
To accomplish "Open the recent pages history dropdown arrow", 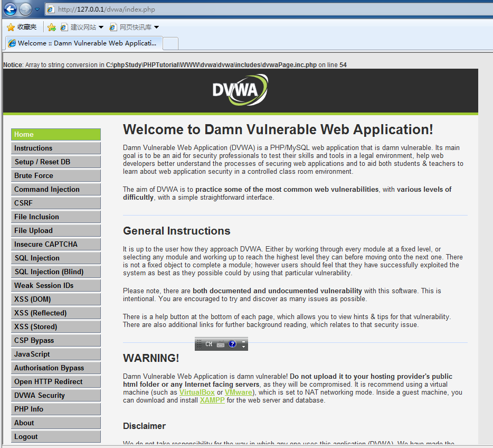I will coord(37,10).
